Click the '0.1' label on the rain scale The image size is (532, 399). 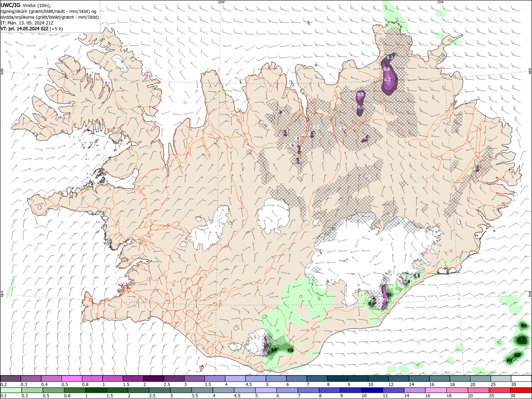pos(3,397)
